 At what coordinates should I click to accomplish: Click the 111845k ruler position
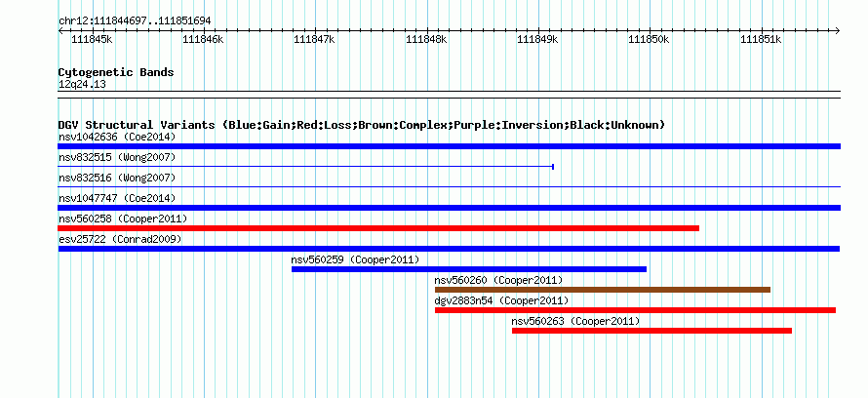[x=93, y=39]
